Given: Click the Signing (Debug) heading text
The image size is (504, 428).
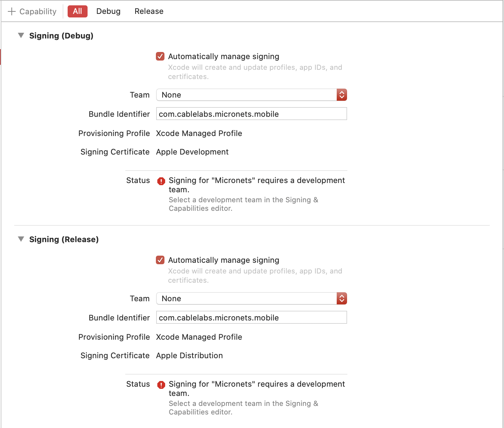Looking at the screenshot, I should point(61,36).
